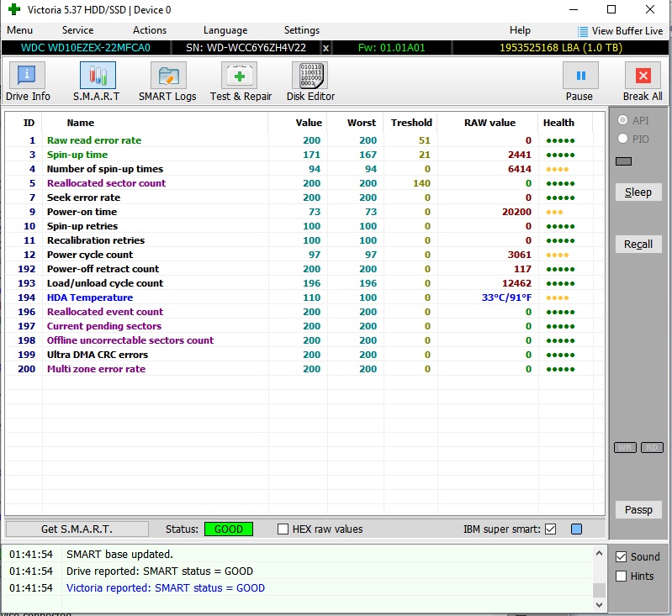Click the x next to serial number

tap(325, 48)
